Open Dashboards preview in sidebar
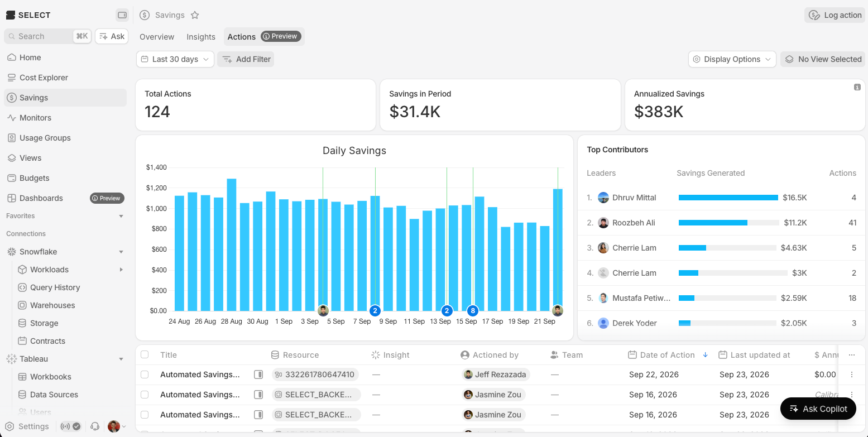This screenshot has height=437, width=868. click(65, 198)
